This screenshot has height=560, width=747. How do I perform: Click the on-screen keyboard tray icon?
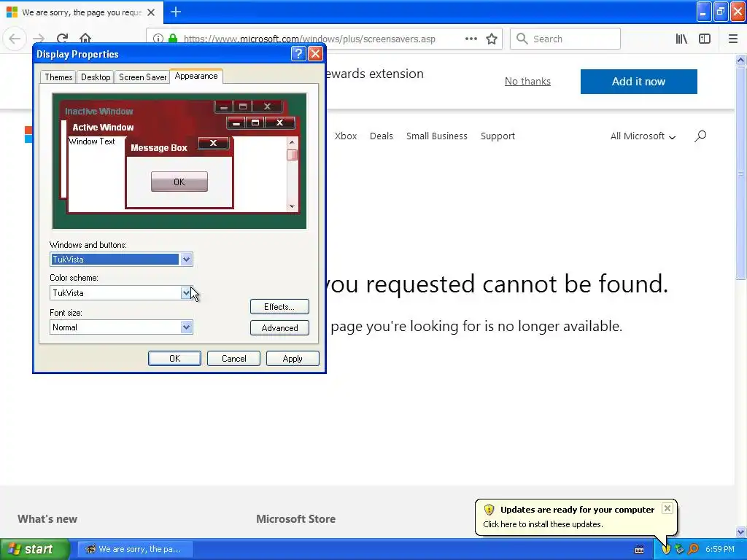[x=639, y=550]
